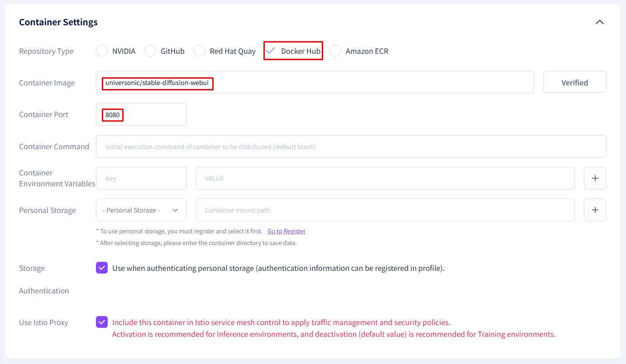Click the environment variable Key field
626x364 pixels.
coord(141,179)
